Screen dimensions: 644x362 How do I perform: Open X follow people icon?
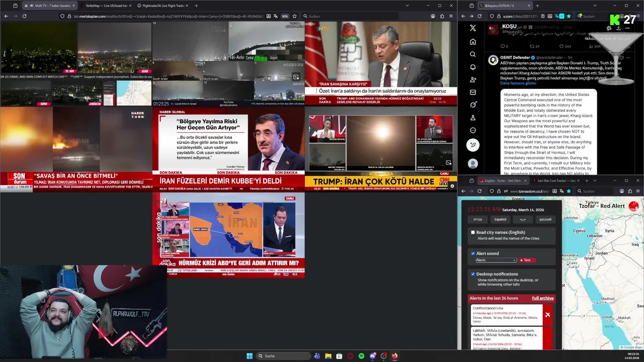[x=472, y=79]
